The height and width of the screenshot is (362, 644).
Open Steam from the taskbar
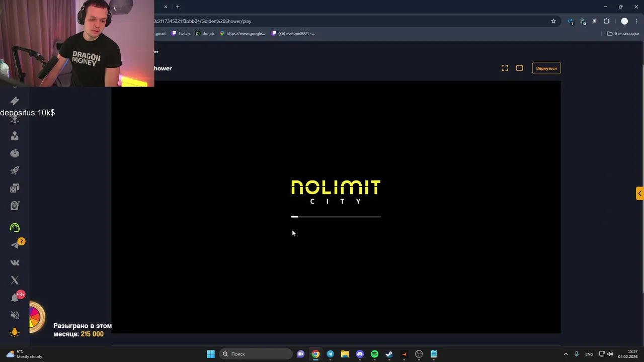(x=389, y=354)
